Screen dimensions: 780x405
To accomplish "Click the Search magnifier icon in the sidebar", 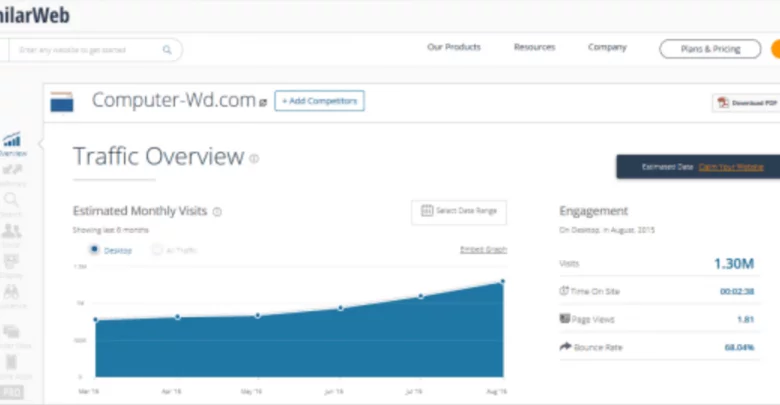I will (13, 203).
